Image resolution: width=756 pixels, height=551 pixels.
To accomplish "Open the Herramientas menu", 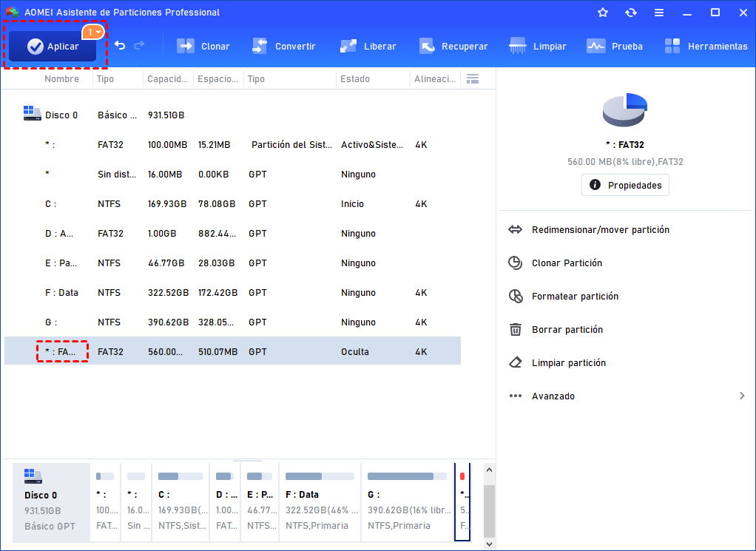I will 706,47.
